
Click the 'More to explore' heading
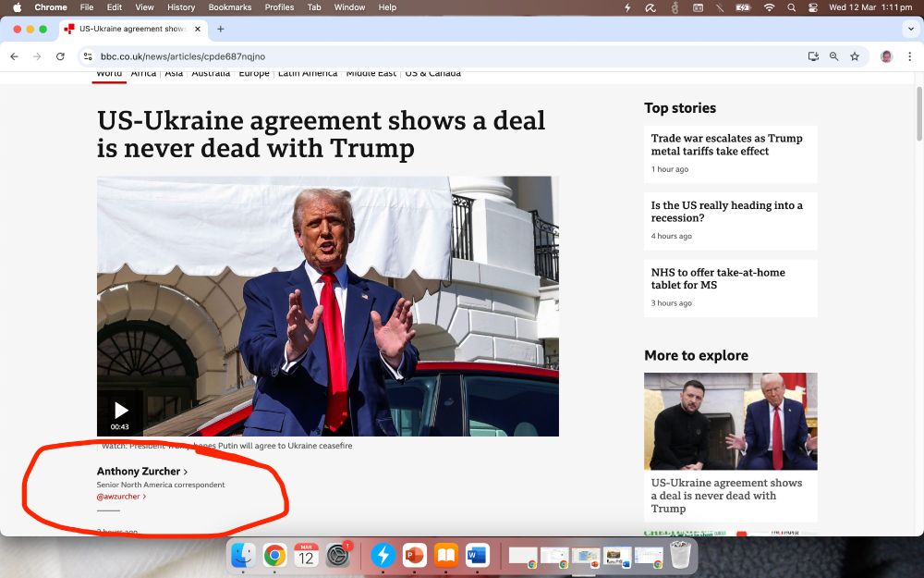tap(696, 356)
